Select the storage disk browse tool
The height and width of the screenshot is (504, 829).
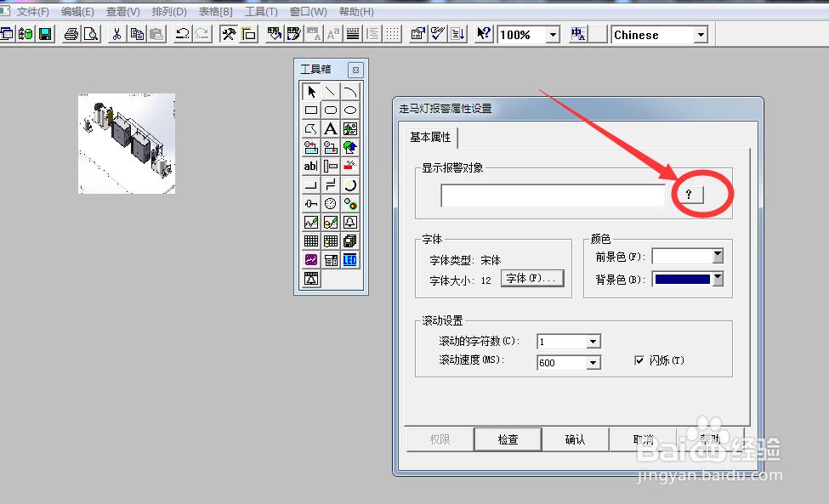[x=350, y=241]
